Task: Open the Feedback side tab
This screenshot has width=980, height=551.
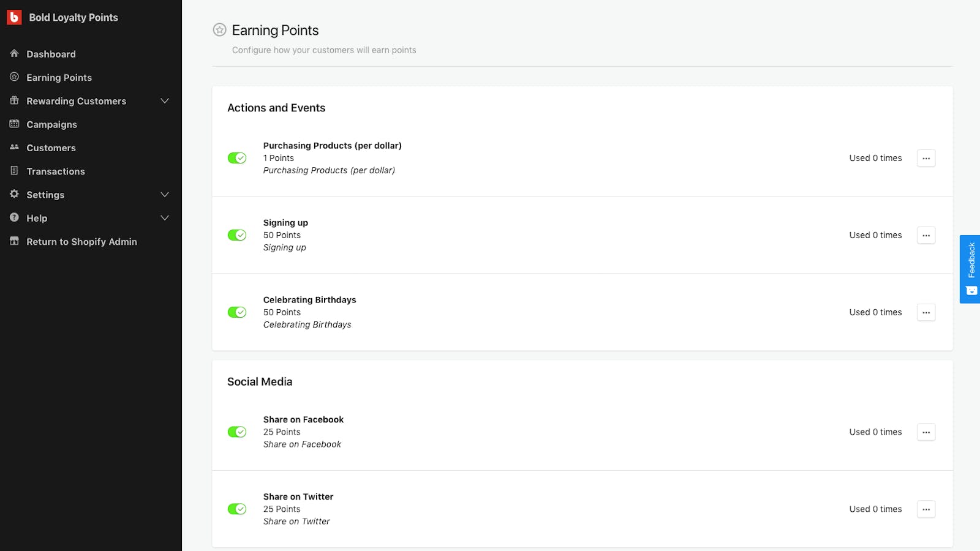Action: tap(970, 269)
